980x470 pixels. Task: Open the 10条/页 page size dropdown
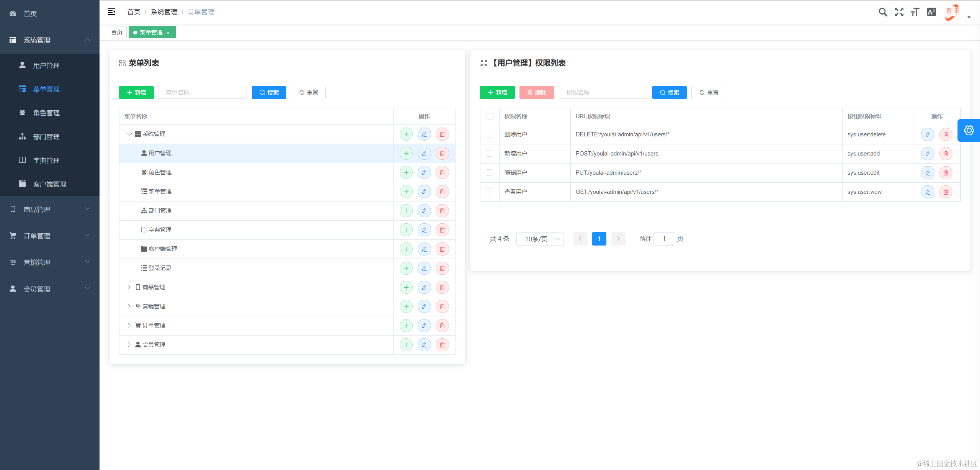[540, 239]
